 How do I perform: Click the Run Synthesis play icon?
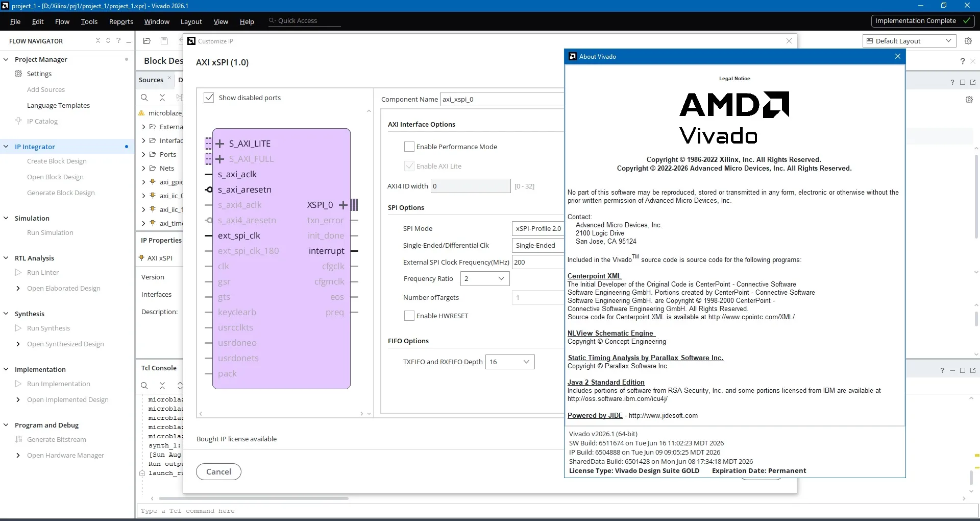tap(18, 328)
